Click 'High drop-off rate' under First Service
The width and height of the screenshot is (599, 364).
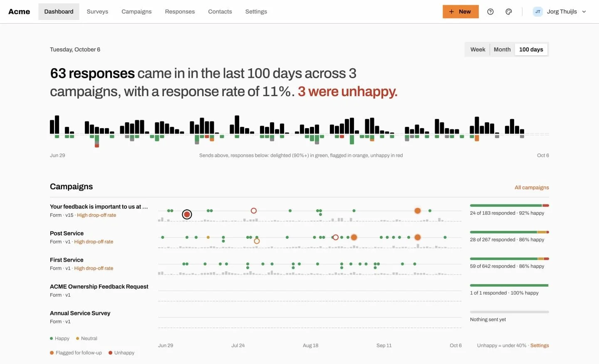pos(94,268)
